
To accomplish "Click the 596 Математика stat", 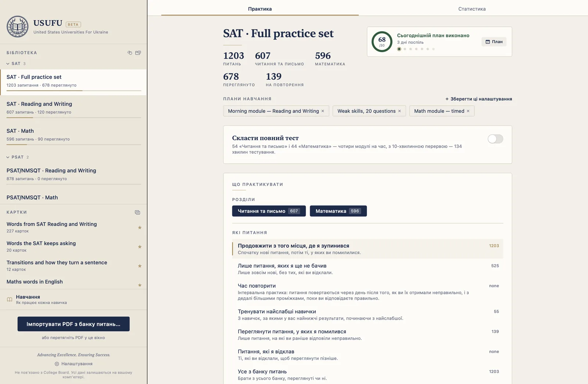I will (330, 58).
